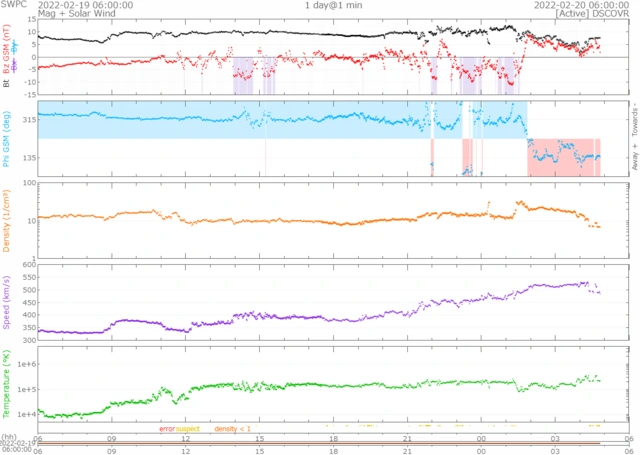The width and height of the screenshot is (640, 455).
Task: Click the 'Towards -' sector label
Action: (635, 122)
